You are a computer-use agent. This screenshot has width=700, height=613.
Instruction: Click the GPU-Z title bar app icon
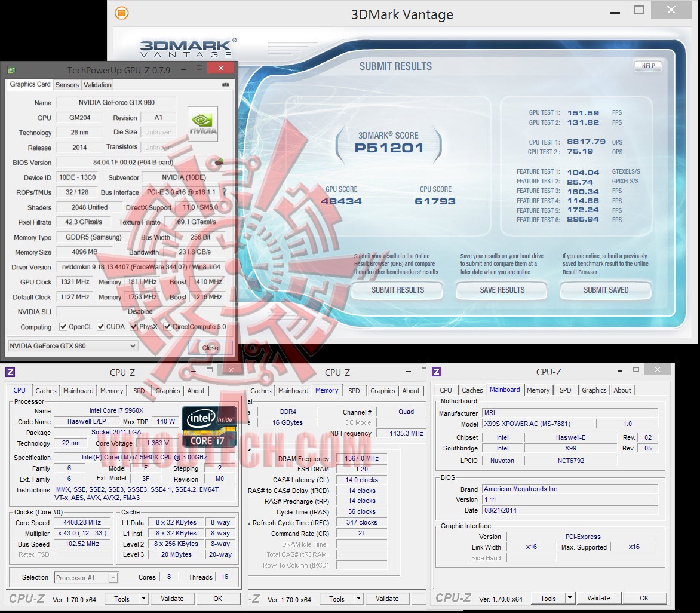tap(11, 70)
